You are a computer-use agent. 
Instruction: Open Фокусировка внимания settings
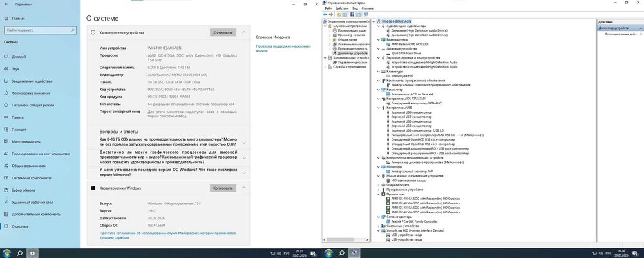(31, 93)
